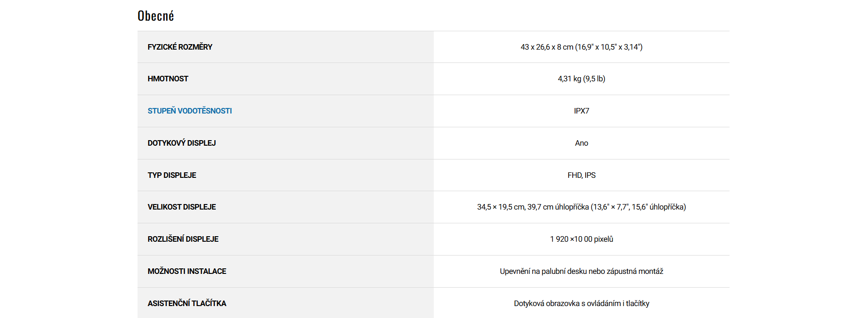Click the Obecné section heading
868x318 pixels.
(155, 16)
